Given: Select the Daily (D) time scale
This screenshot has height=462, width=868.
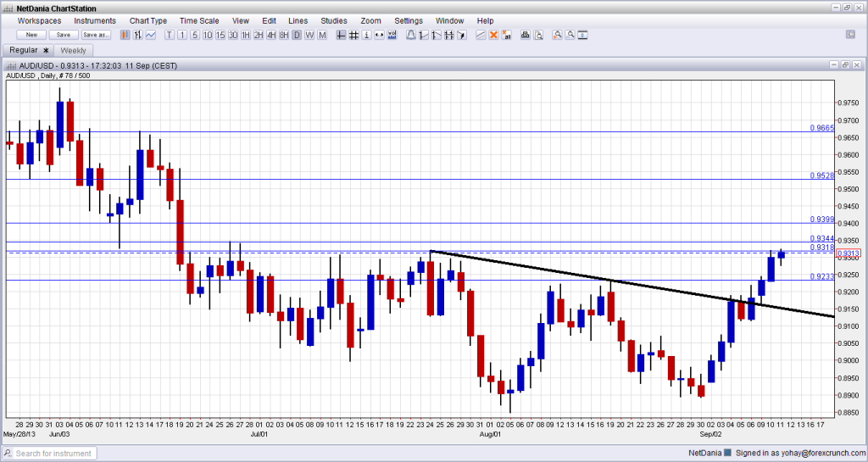Looking at the screenshot, I should tap(297, 35).
